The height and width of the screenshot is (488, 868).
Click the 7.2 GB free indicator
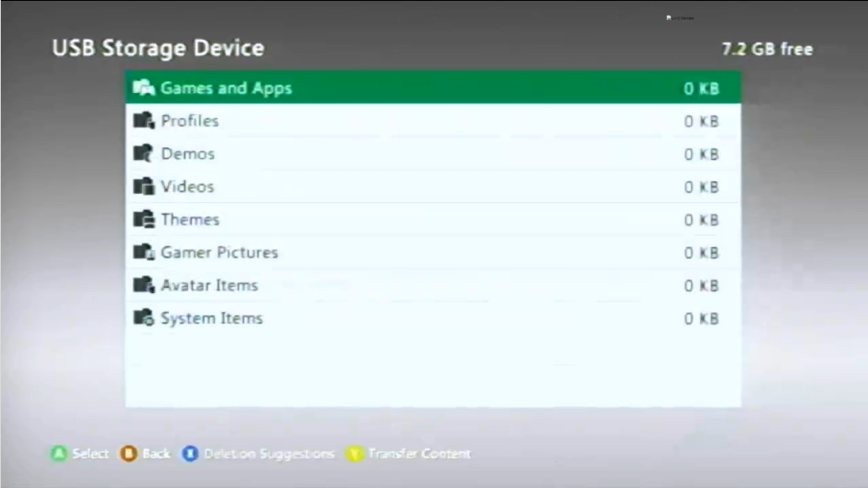click(x=767, y=49)
